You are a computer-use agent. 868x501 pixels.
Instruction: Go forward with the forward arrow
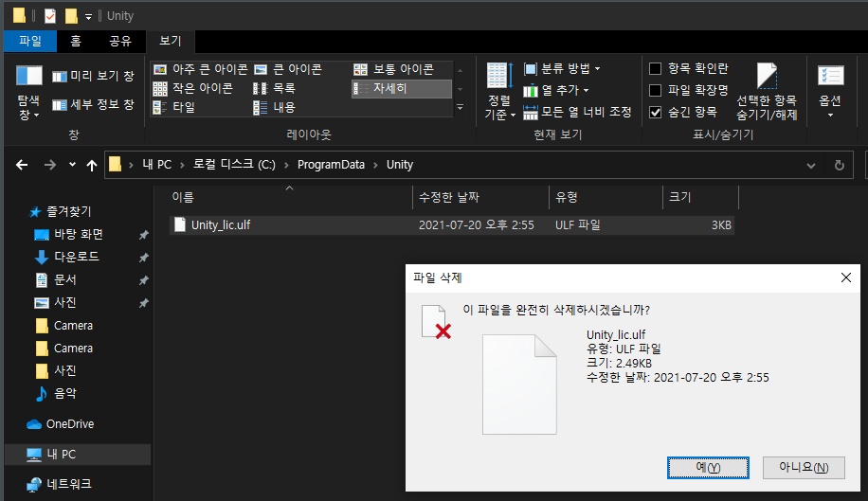(x=50, y=165)
